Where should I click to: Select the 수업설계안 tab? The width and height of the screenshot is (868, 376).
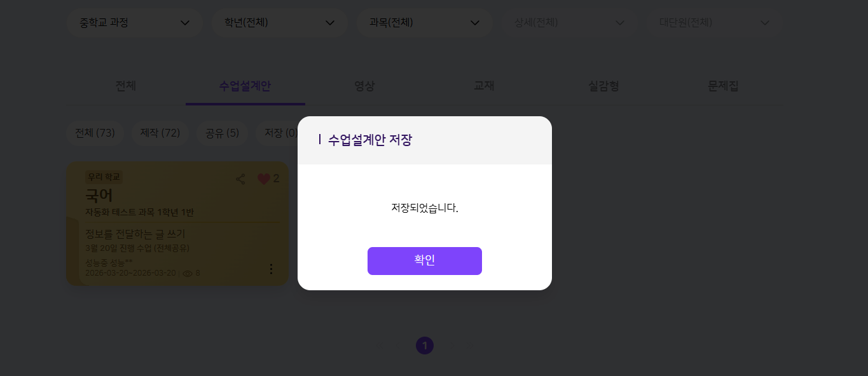[245, 86]
